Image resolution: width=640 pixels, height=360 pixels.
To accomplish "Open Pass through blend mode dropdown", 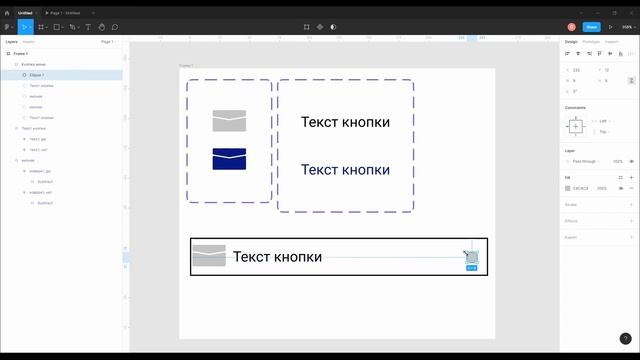I will point(586,161).
